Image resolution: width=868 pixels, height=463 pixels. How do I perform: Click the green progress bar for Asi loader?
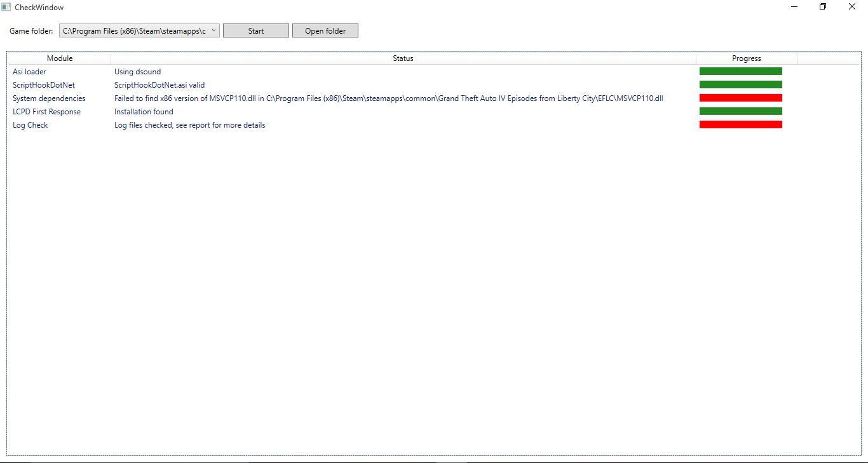pyautogui.click(x=741, y=71)
